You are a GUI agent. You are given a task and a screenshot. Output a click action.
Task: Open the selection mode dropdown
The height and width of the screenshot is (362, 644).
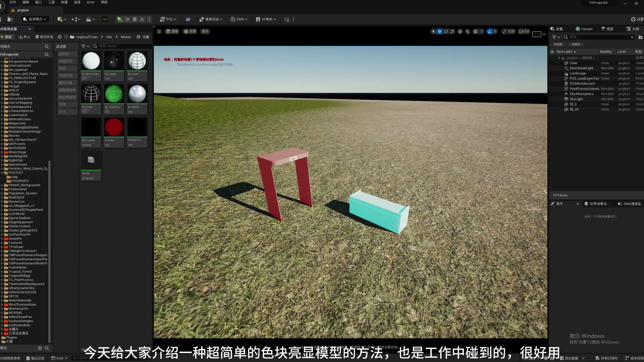[x=35, y=19]
